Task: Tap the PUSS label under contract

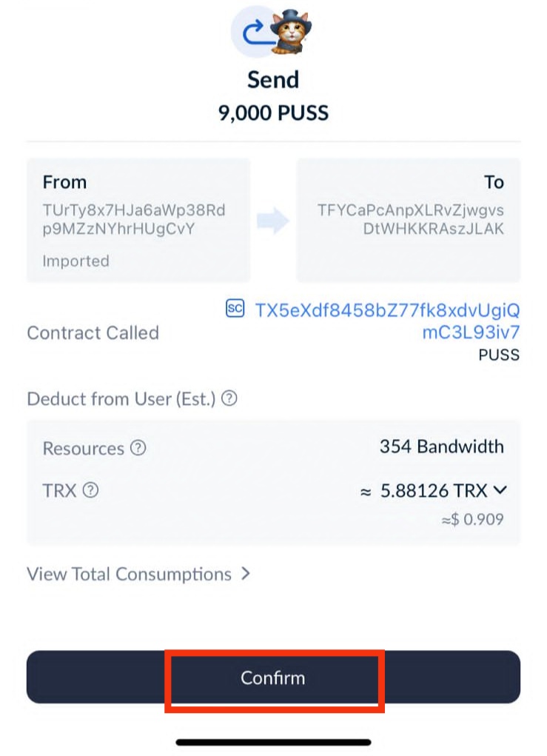Action: [x=498, y=355]
